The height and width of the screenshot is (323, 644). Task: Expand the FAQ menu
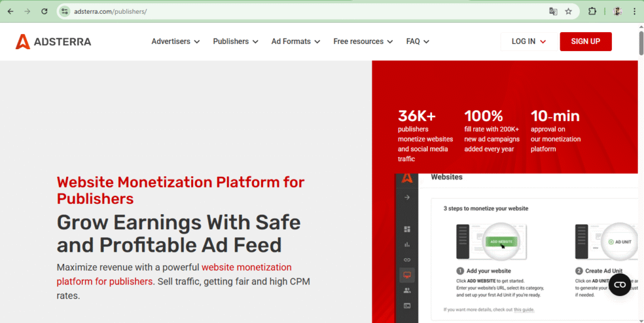418,42
